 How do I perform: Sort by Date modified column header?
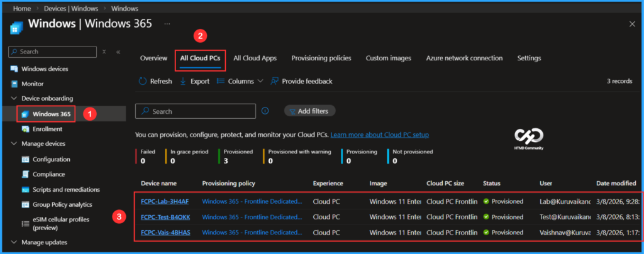coord(616,184)
